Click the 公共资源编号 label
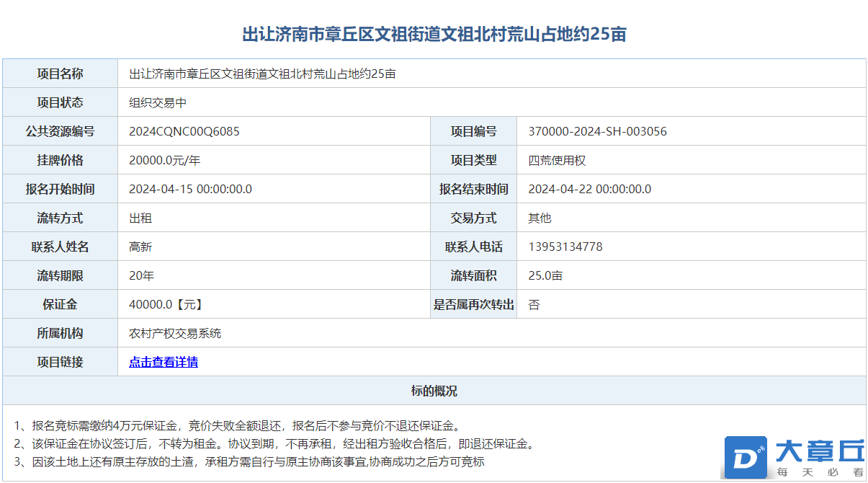Viewport: 868px width, 483px height. [60, 131]
